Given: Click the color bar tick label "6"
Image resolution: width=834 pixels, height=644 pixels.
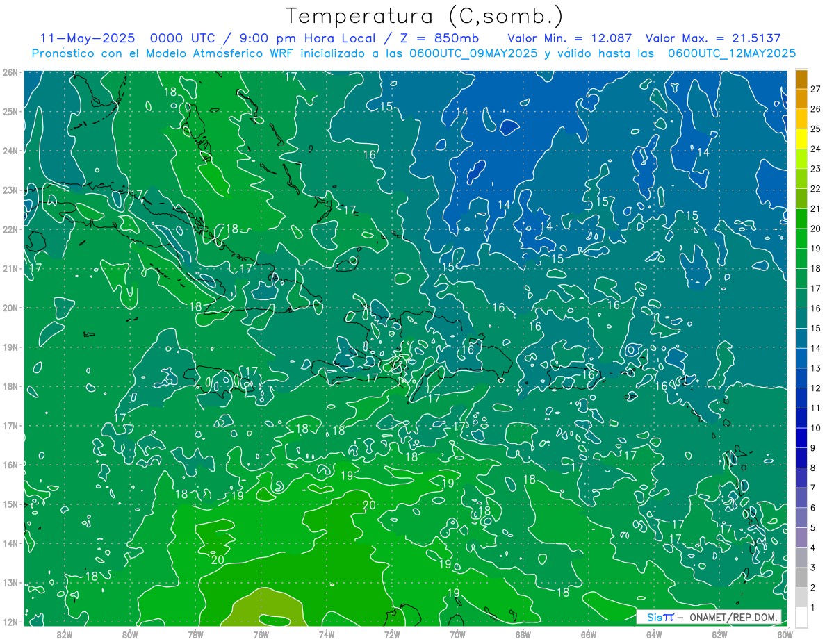Looking at the screenshot, I should click(x=814, y=508).
